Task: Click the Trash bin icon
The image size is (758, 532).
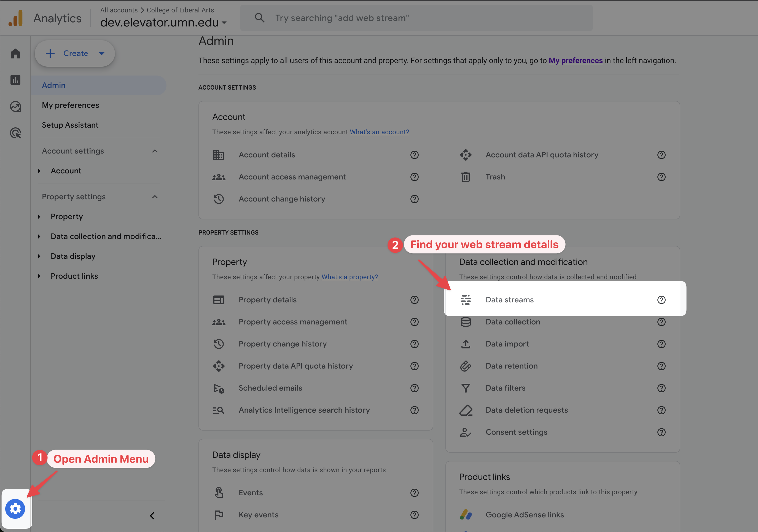Action: click(x=466, y=177)
